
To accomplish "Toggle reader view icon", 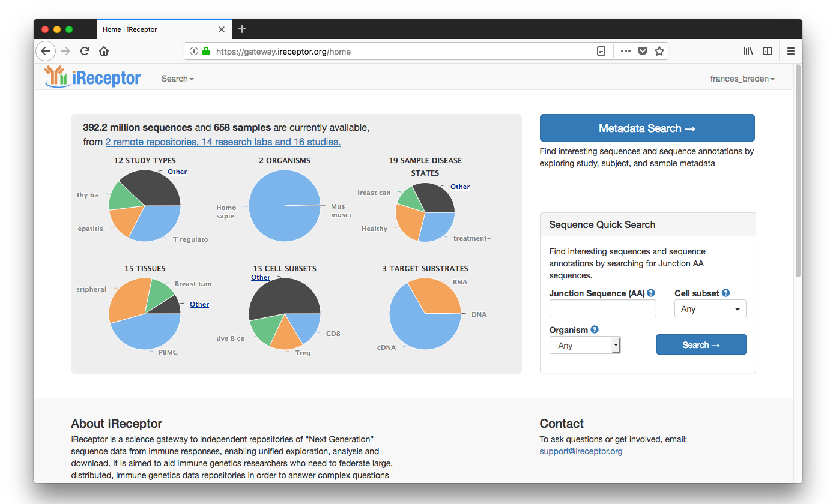I will (601, 52).
